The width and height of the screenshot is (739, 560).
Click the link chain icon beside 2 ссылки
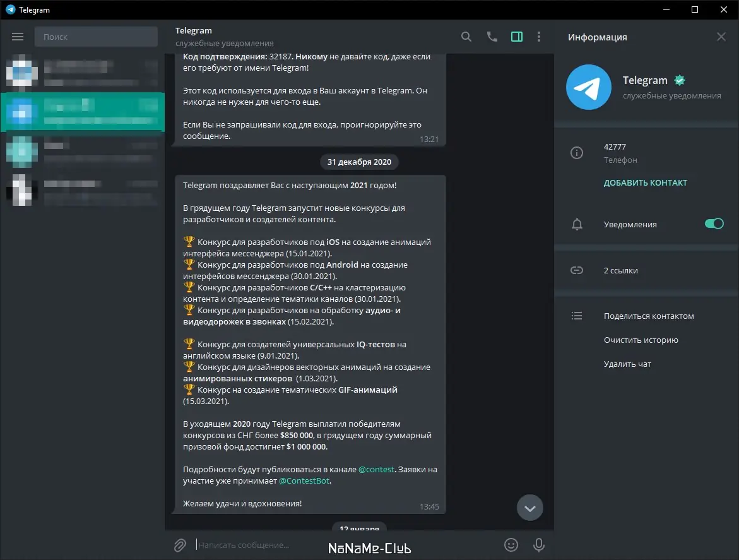pyautogui.click(x=577, y=270)
